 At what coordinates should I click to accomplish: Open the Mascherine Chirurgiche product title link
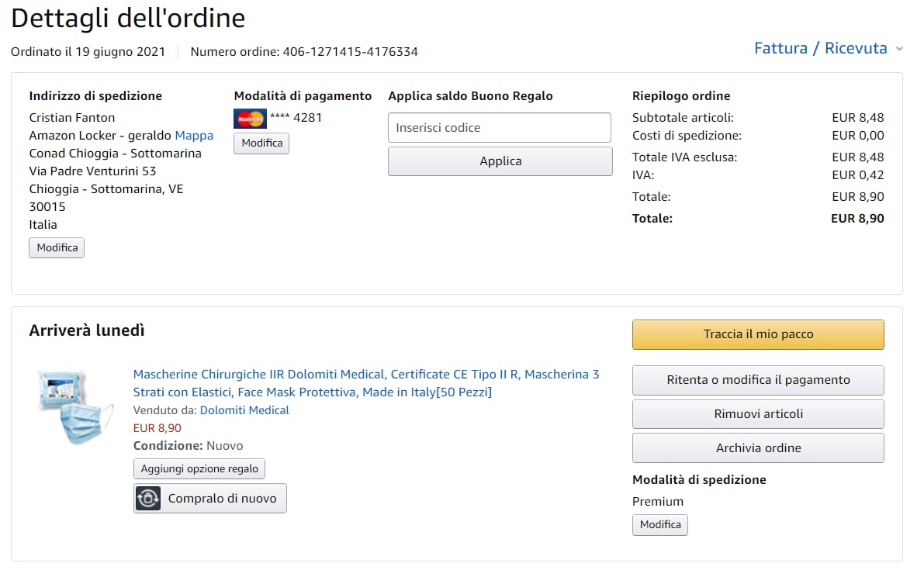(x=366, y=383)
